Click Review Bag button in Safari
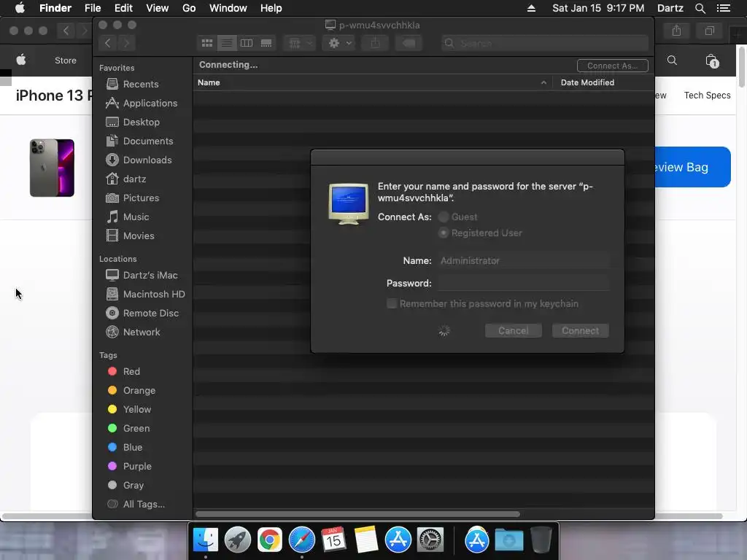 (693, 167)
